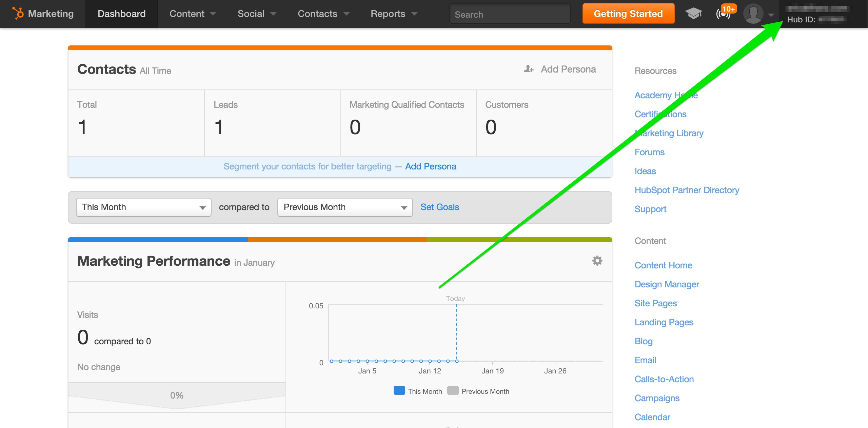
Task: Open the HubSpot Partner Directory link
Action: click(687, 190)
